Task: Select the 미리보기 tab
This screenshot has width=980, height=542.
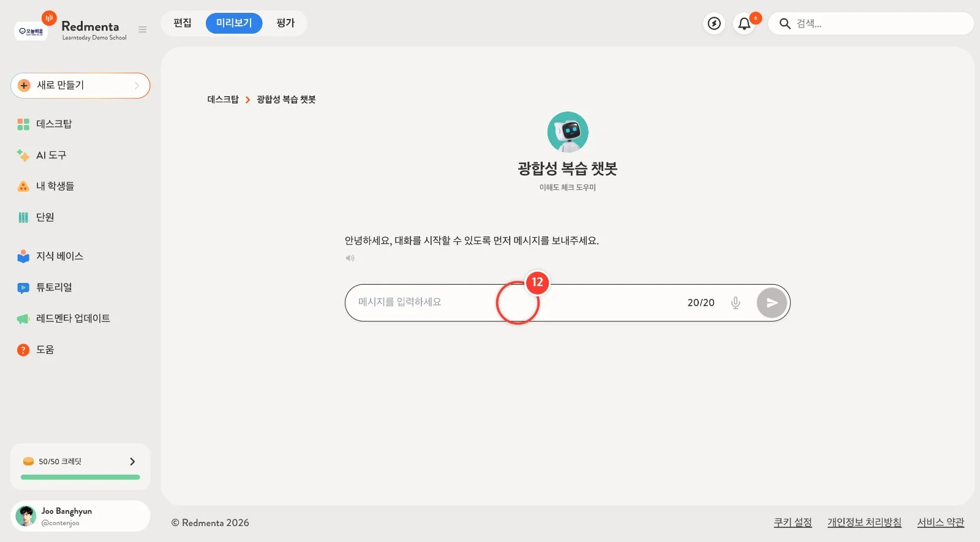Action: tap(234, 23)
